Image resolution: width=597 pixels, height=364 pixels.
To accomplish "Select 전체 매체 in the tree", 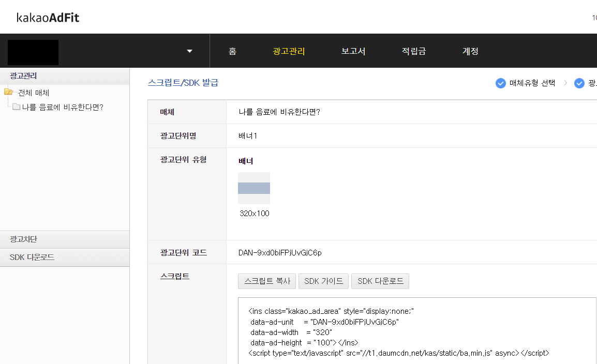I will (x=34, y=93).
